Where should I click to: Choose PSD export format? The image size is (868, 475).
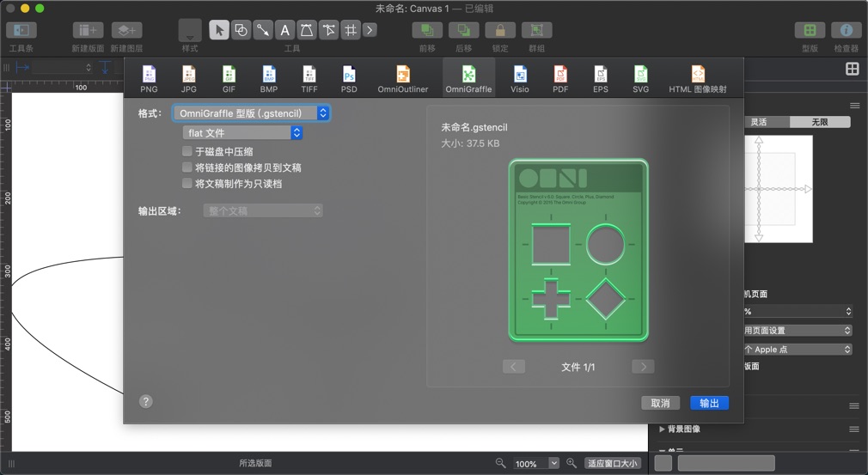(349, 79)
